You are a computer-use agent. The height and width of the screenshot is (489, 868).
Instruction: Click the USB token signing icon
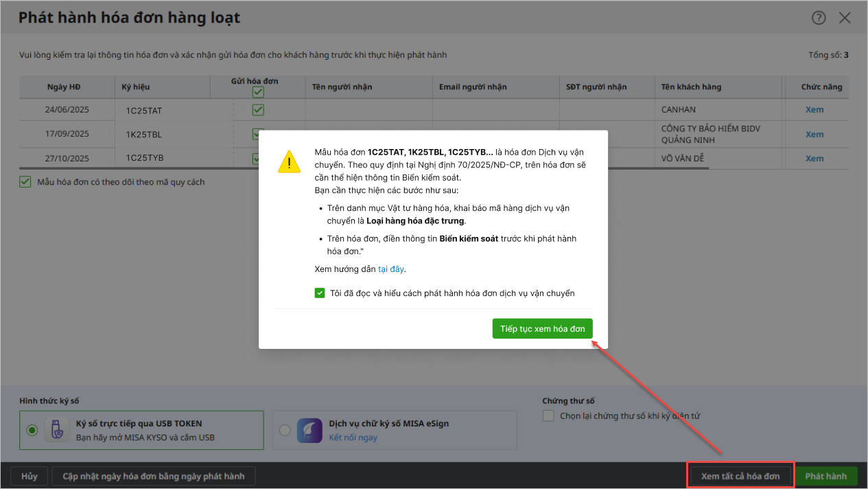(x=56, y=430)
